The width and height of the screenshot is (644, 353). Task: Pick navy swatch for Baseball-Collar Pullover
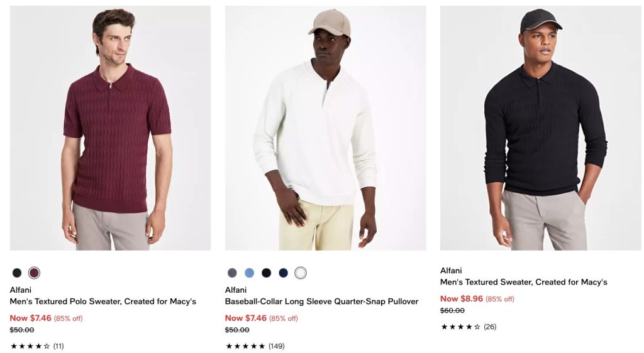[x=283, y=273]
